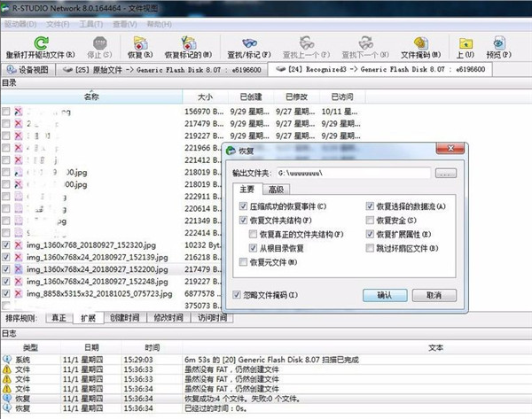The height and width of the screenshot is (419, 532).
Task: Click the binoculars 查找/标记 find icon
Action: click(249, 43)
